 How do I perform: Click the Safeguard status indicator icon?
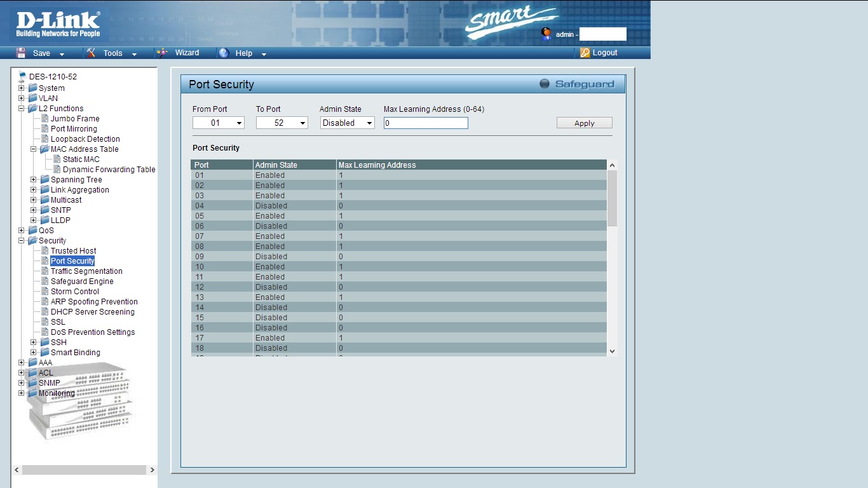545,84
